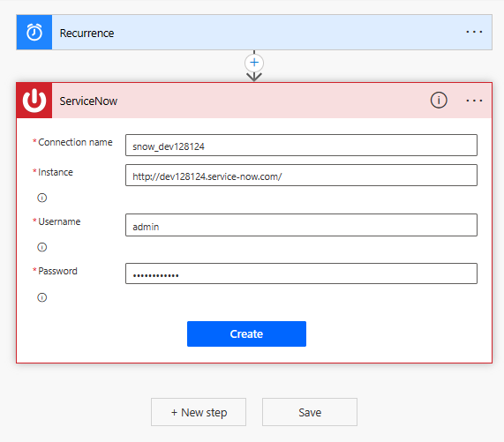Click the Password field label
The height and width of the screenshot is (442, 504).
coord(58,271)
